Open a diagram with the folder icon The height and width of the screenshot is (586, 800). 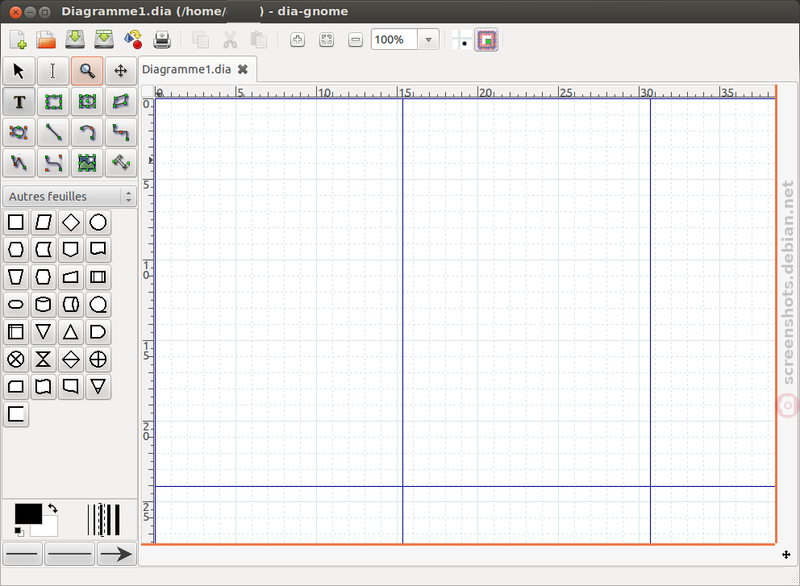[46, 40]
